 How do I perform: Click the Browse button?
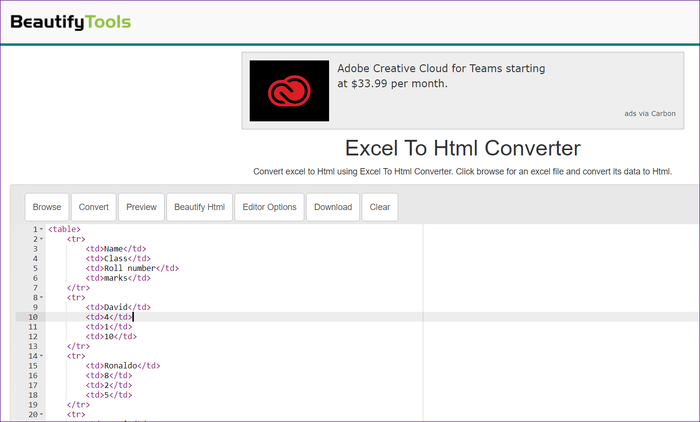pos(47,207)
